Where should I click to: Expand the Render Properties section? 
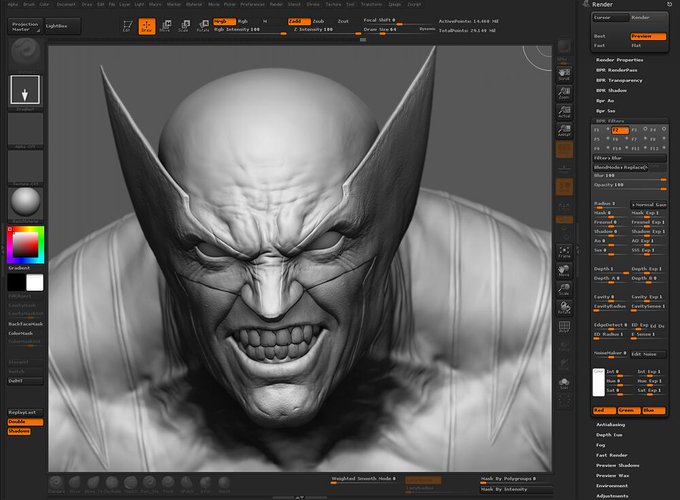[619, 60]
